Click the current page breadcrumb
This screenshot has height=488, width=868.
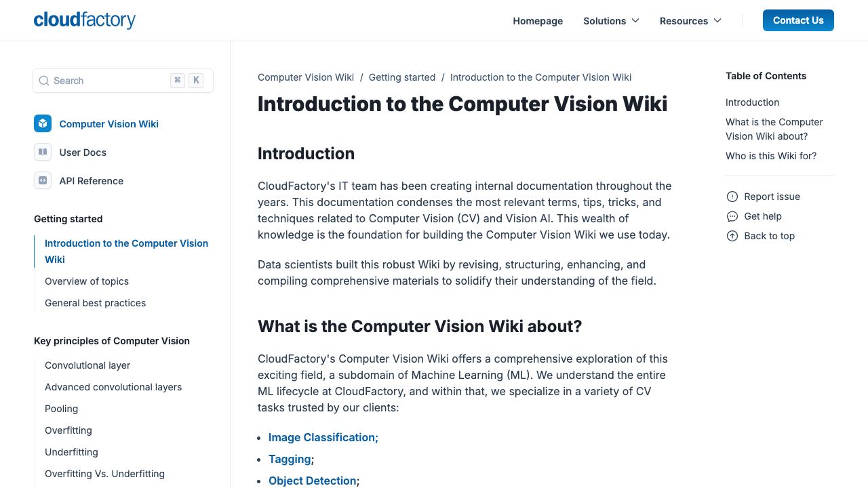[x=540, y=77]
